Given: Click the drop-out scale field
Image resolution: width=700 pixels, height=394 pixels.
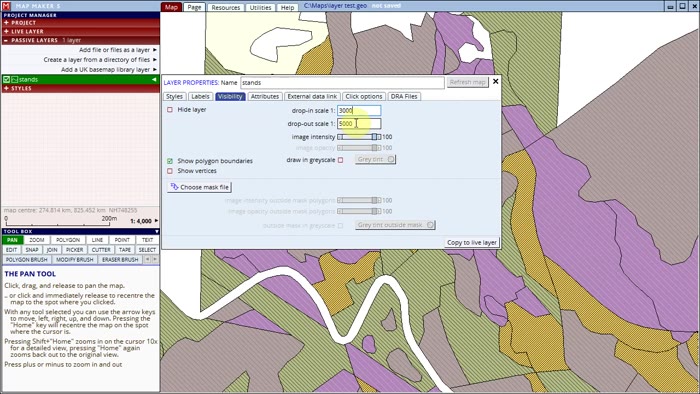Looking at the screenshot, I should (359, 124).
